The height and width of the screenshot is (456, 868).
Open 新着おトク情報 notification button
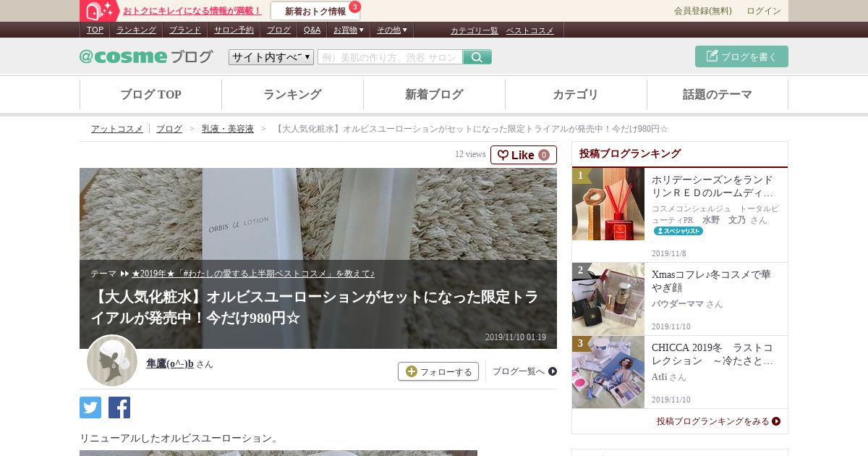click(x=315, y=11)
